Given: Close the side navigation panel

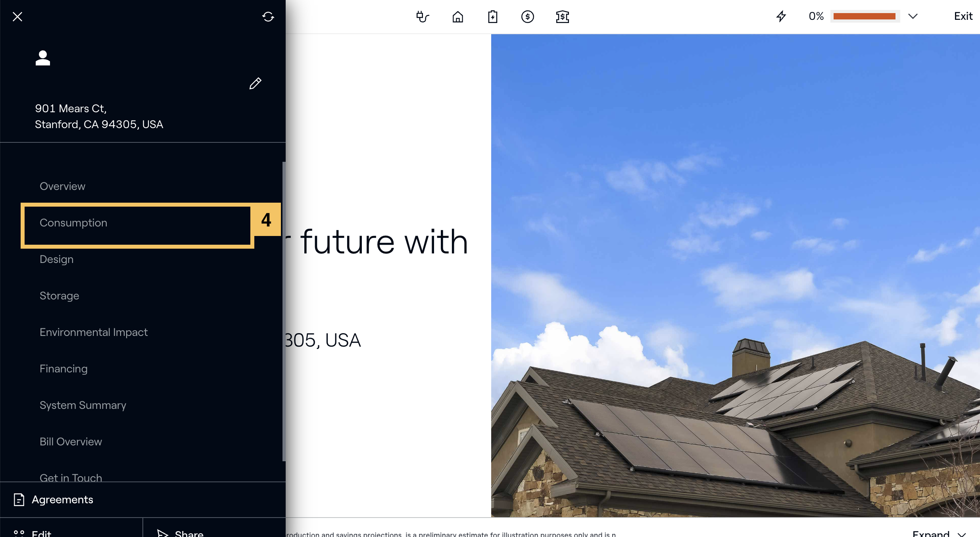Looking at the screenshot, I should [x=17, y=17].
